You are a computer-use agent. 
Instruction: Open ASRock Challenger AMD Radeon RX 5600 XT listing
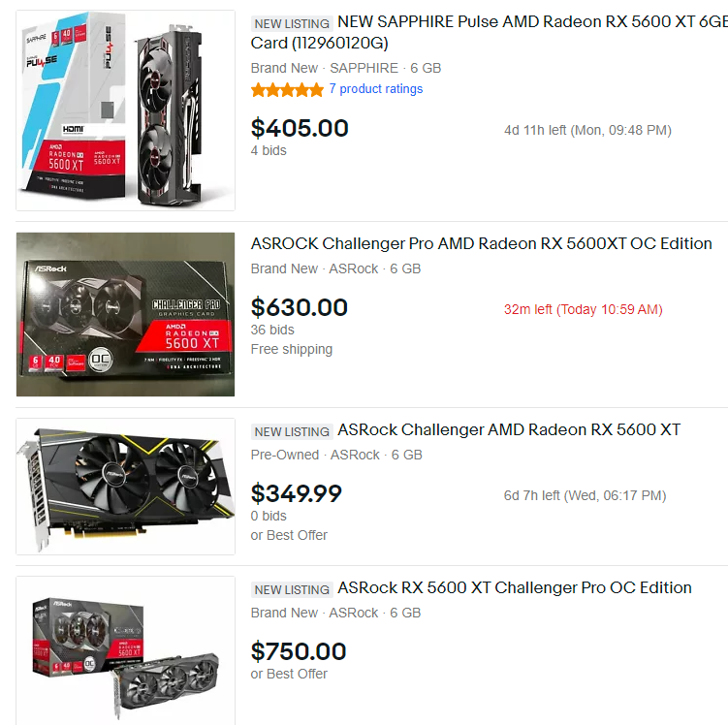tap(509, 429)
